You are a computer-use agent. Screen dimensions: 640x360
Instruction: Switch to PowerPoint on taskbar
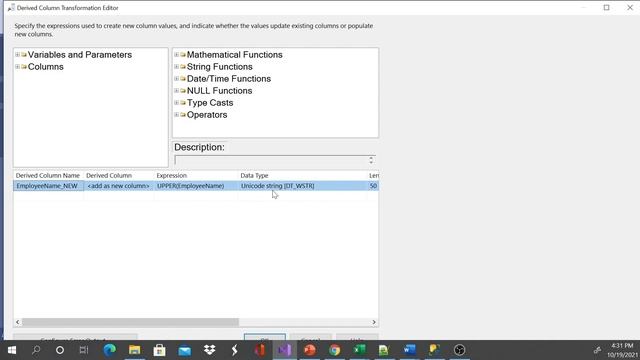click(309, 350)
